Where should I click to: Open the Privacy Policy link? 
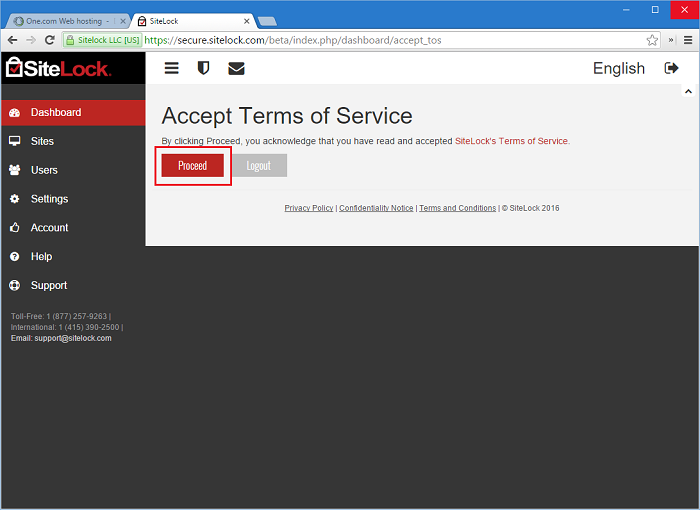pos(309,208)
